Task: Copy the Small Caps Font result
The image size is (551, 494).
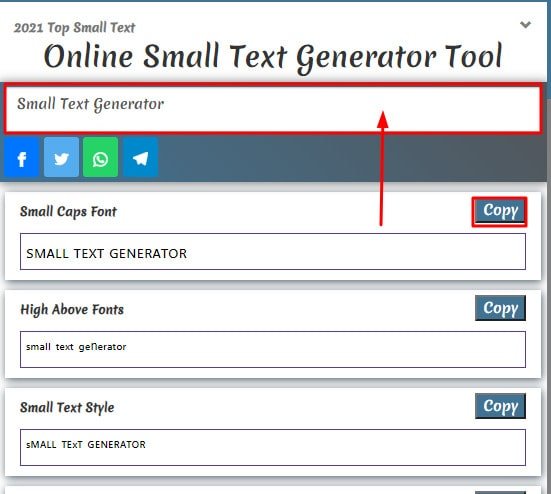Action: point(499,212)
